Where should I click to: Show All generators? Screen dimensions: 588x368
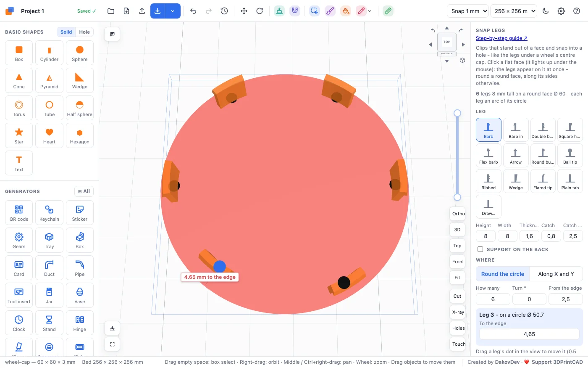coord(84,191)
